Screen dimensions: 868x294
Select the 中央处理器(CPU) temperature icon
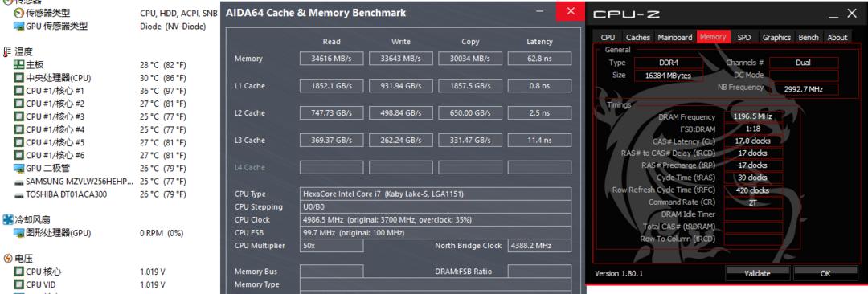[x=18, y=77]
